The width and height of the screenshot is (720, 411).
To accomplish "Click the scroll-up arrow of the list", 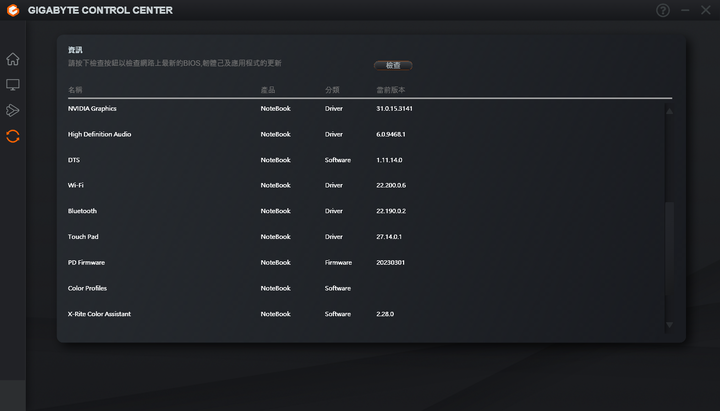I will [x=669, y=111].
